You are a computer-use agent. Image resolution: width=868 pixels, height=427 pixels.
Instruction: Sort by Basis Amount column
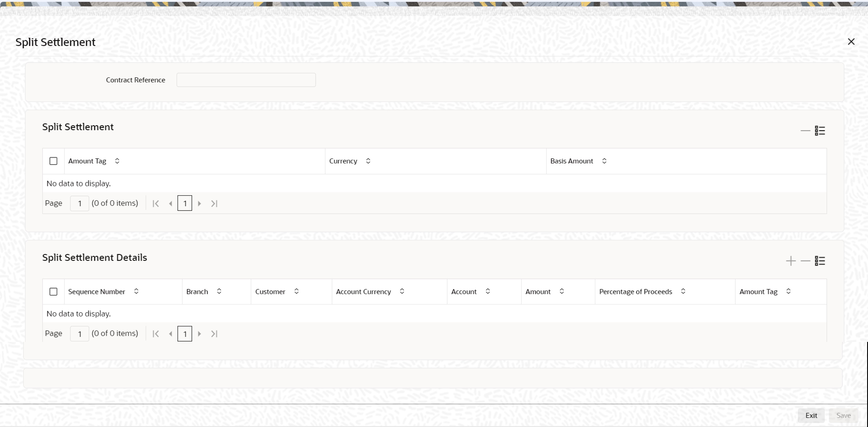(x=604, y=161)
